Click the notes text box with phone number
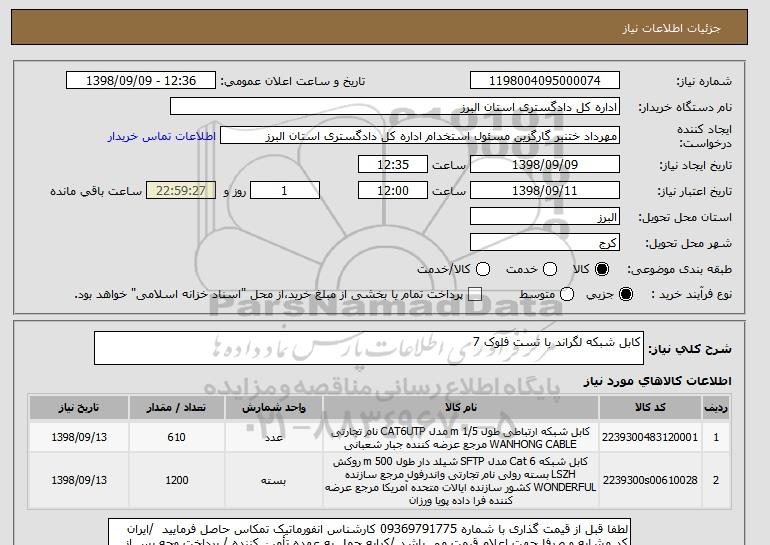This screenshot has width=770, height=545. click(x=369, y=532)
